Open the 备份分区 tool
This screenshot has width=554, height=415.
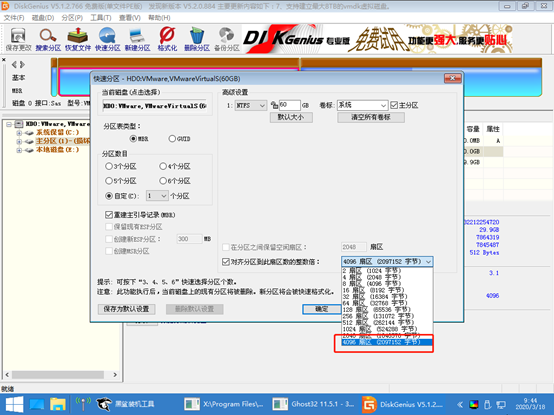click(x=226, y=39)
